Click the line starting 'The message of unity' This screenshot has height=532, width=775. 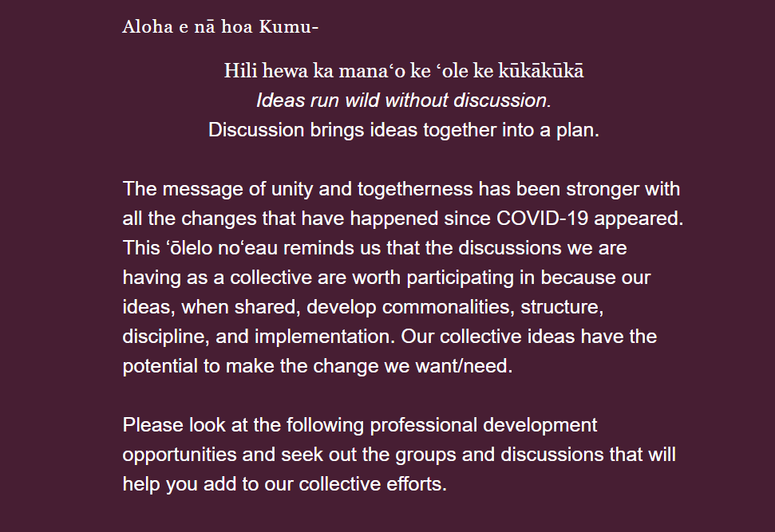(x=401, y=189)
